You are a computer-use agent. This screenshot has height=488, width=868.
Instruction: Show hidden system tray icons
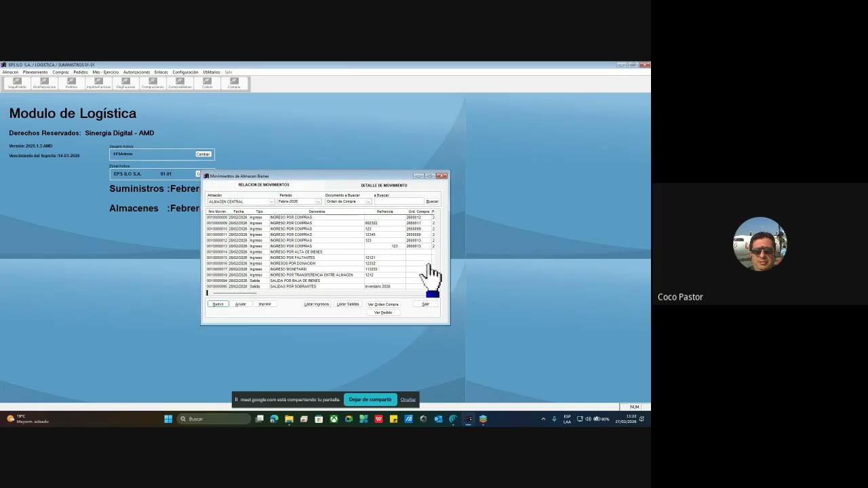(543, 419)
